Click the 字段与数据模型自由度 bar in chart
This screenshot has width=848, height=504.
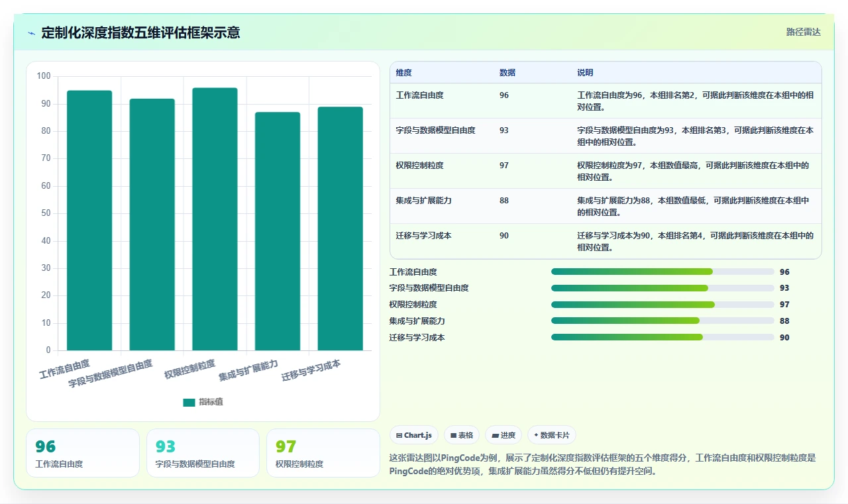pos(152,225)
